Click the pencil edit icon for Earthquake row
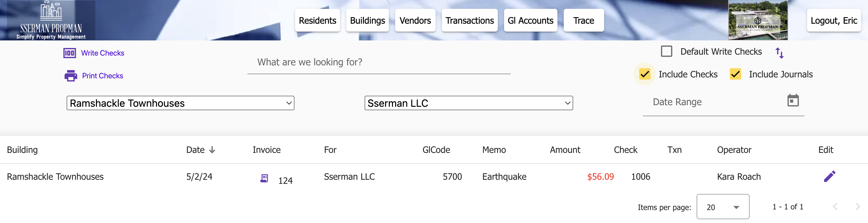This screenshot has height=223, width=868. pyautogui.click(x=829, y=176)
